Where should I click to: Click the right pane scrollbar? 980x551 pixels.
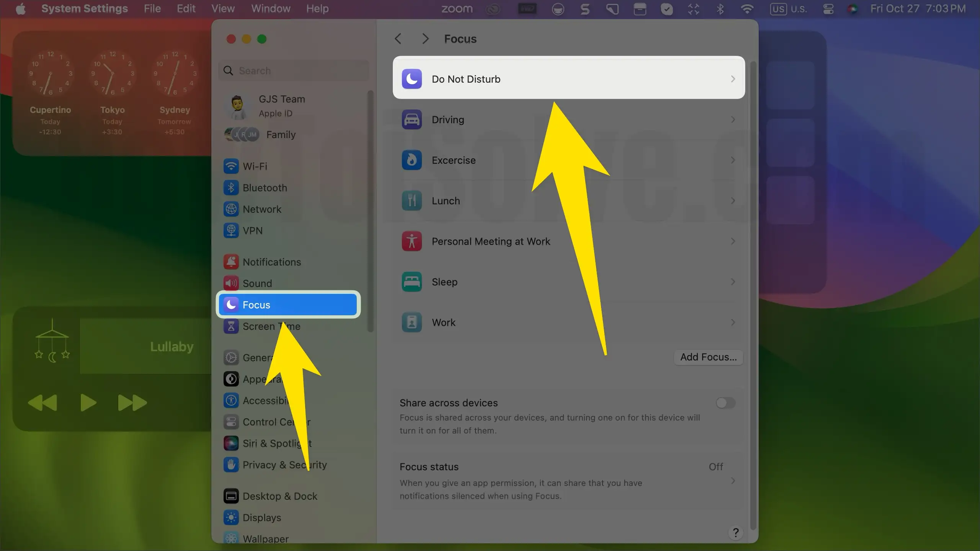(753, 295)
